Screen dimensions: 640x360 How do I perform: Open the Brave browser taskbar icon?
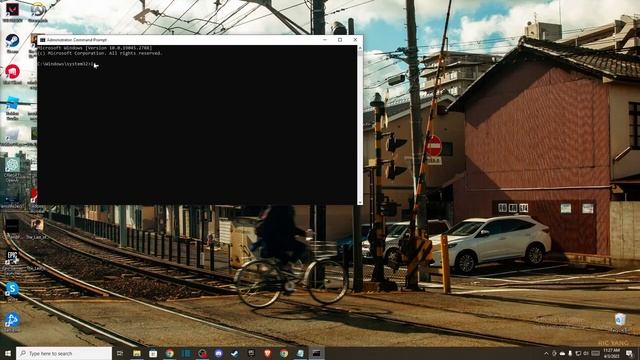pyautogui.click(x=267, y=353)
